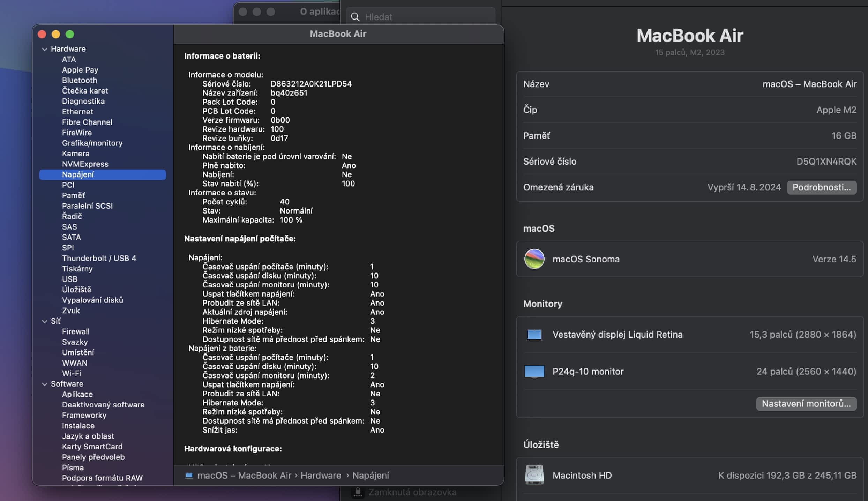
Task: Click the Macintosh HD drive icon
Action: click(x=534, y=475)
